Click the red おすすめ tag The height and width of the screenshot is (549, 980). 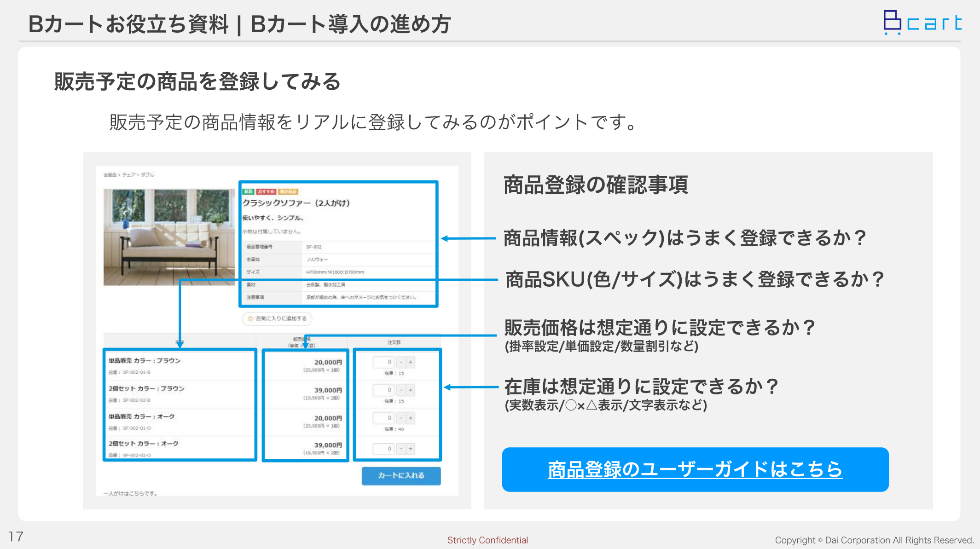(x=266, y=191)
